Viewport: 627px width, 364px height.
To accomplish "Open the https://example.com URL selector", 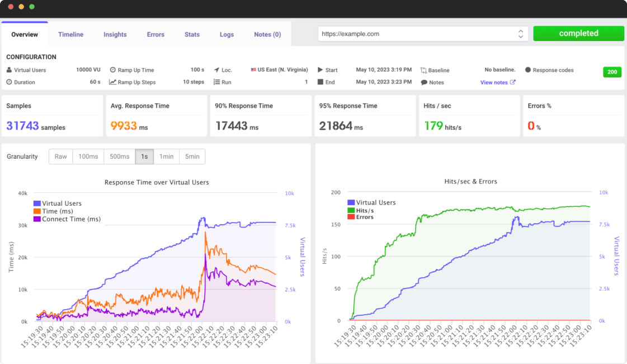I will 423,34.
